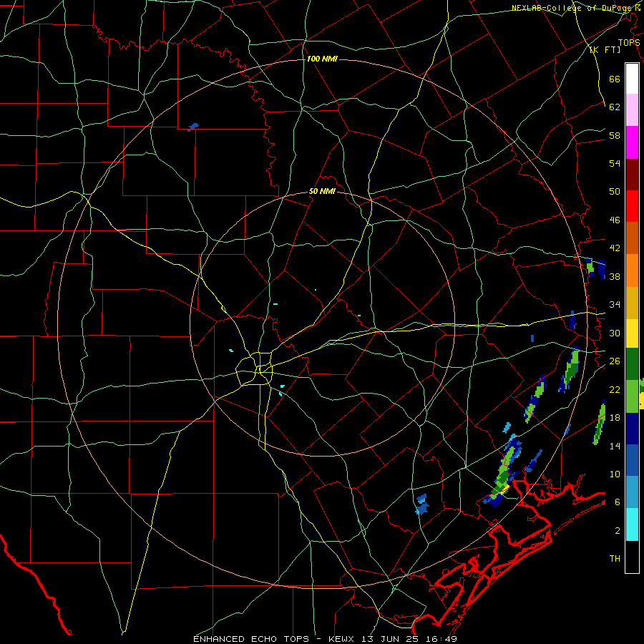Image resolution: width=644 pixels, height=644 pixels.
Task: Click the legend value "26"
Action: point(615,361)
